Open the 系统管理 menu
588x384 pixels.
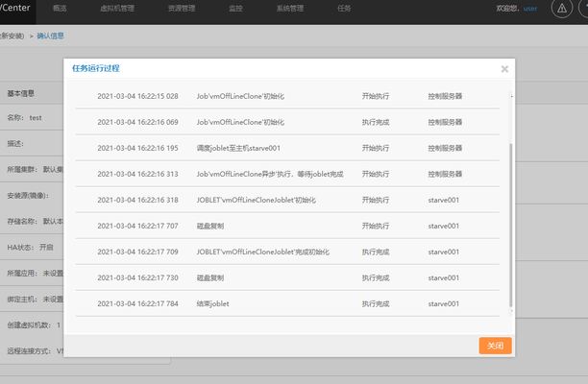290,9
